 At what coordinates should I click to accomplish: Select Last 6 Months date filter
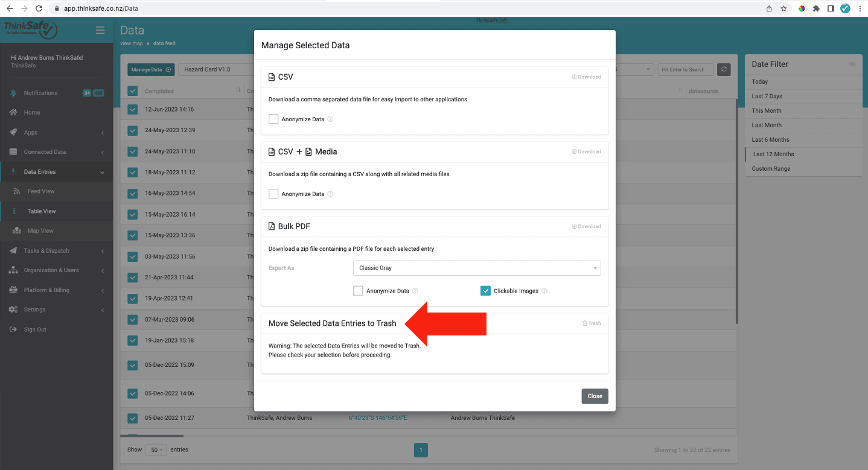[770, 140]
